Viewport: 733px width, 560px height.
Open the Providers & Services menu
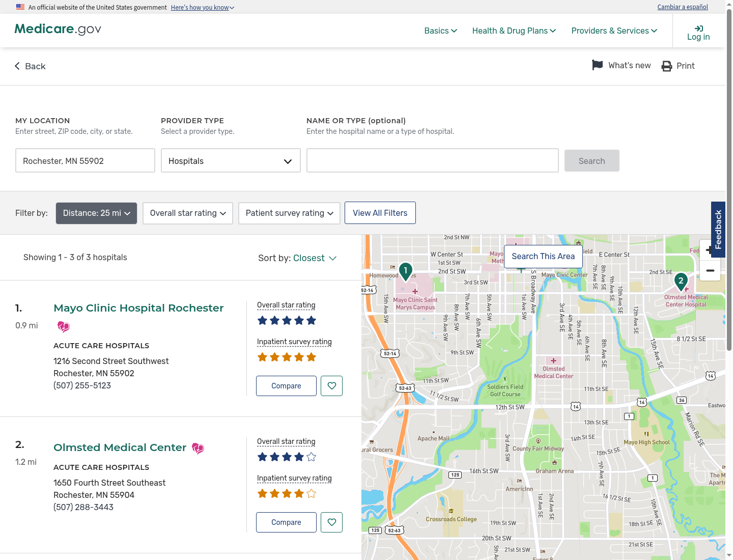coord(614,31)
